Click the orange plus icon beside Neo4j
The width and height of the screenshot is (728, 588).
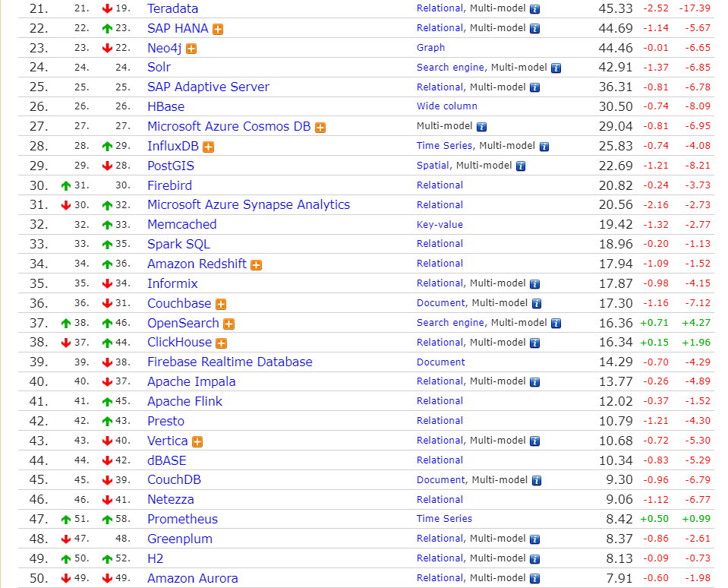[191, 49]
